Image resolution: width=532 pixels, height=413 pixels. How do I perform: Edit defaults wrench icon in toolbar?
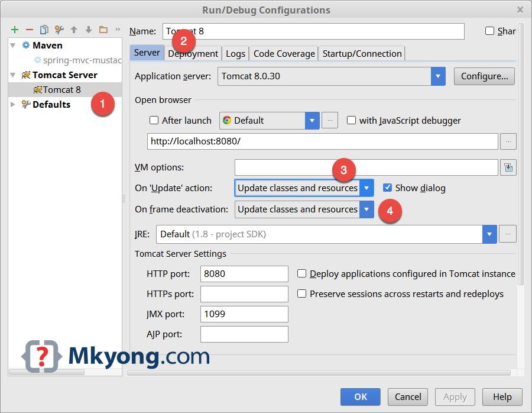(59, 30)
